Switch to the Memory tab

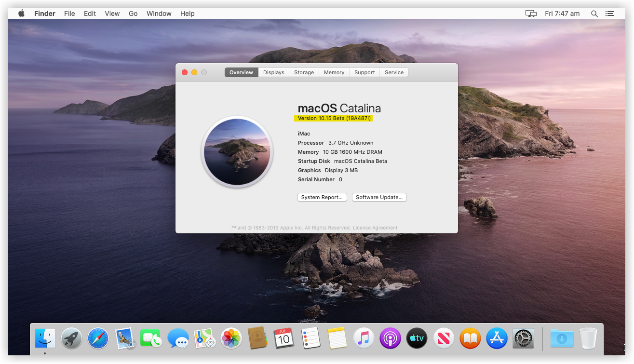[x=334, y=72]
